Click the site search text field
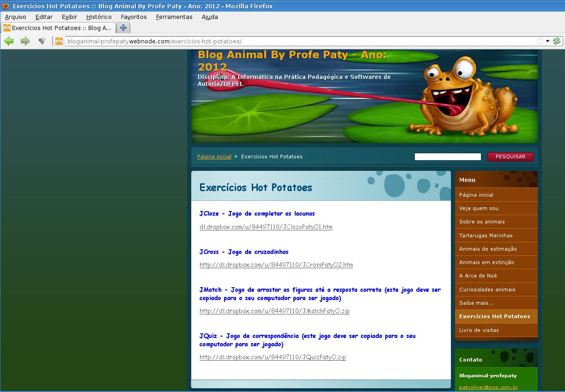Viewport: 565px width, 392px height. coord(447,157)
